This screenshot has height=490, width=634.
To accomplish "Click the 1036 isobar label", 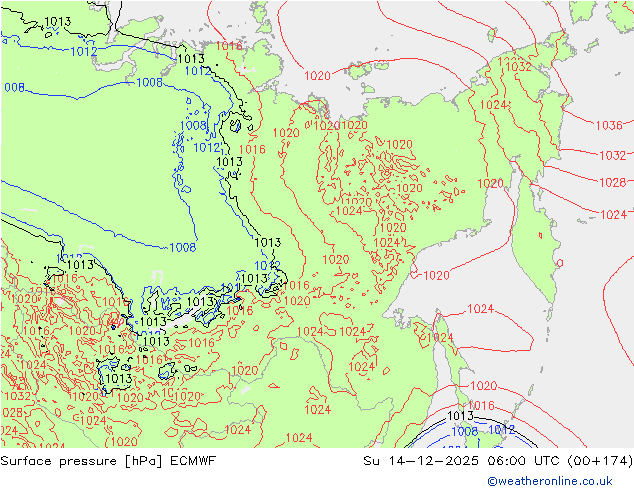I will point(609,125).
